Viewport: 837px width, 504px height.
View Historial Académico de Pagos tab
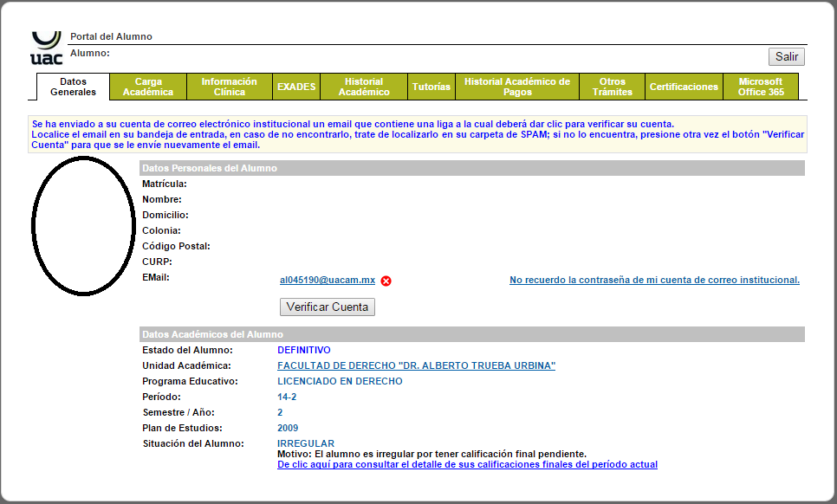pos(517,87)
